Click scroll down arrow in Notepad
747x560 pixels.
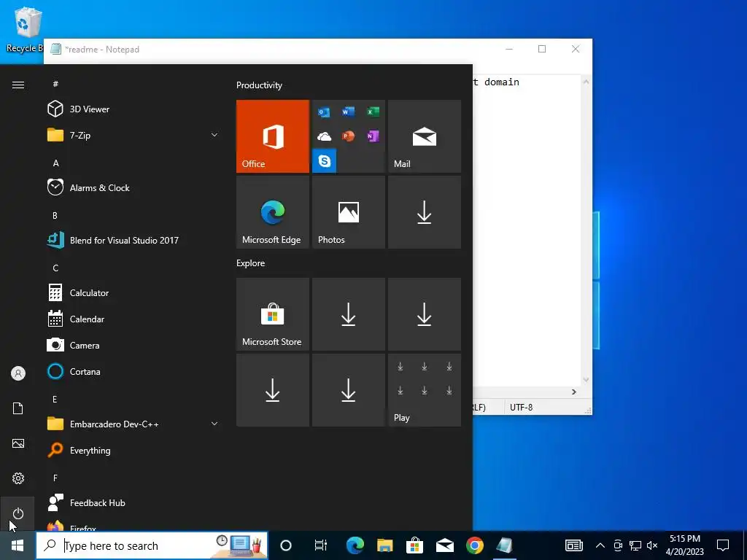587,380
